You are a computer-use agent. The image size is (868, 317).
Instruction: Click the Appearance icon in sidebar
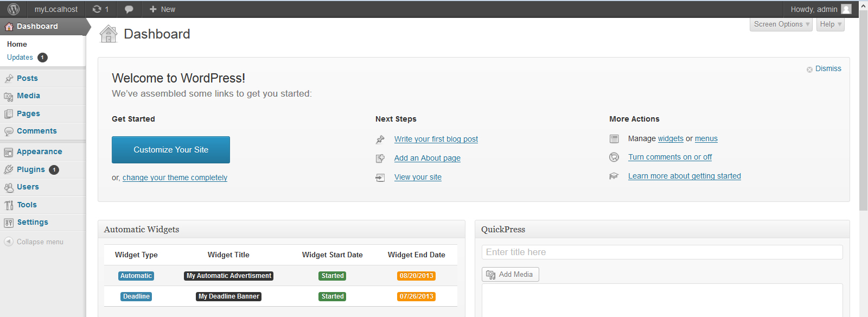pyautogui.click(x=9, y=152)
